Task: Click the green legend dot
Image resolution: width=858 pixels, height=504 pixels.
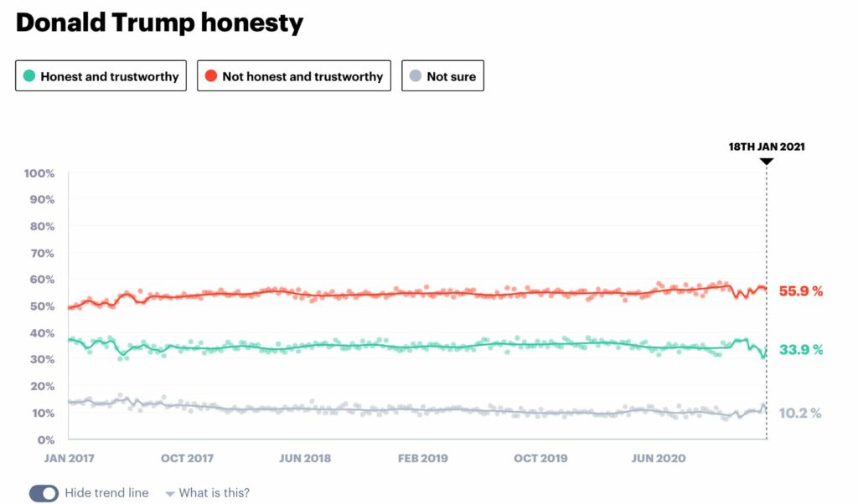Action: (29, 76)
